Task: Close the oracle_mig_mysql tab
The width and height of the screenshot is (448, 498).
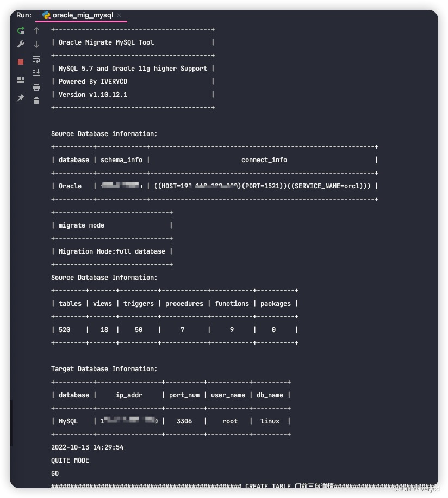Action: (119, 15)
